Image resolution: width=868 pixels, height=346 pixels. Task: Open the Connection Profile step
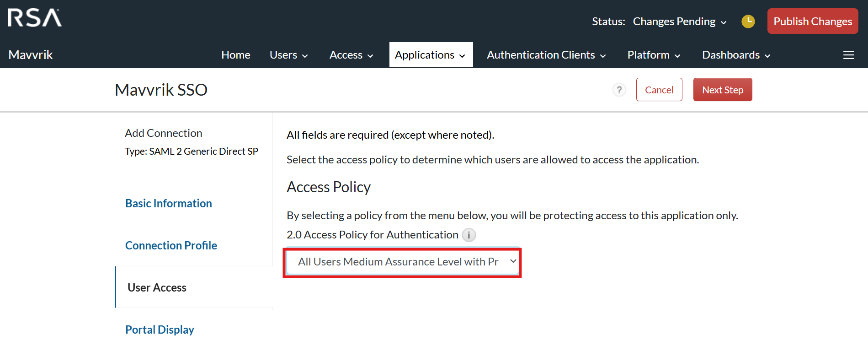171,245
